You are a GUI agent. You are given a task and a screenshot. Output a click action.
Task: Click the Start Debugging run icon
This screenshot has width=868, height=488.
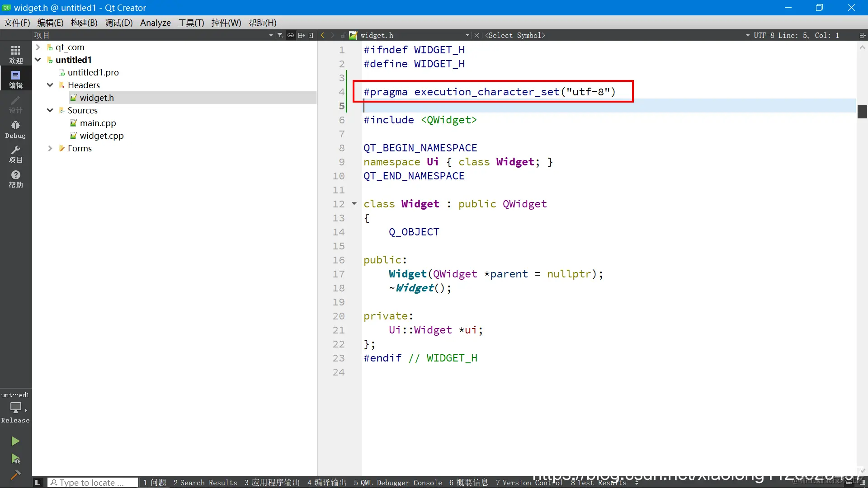click(15, 459)
